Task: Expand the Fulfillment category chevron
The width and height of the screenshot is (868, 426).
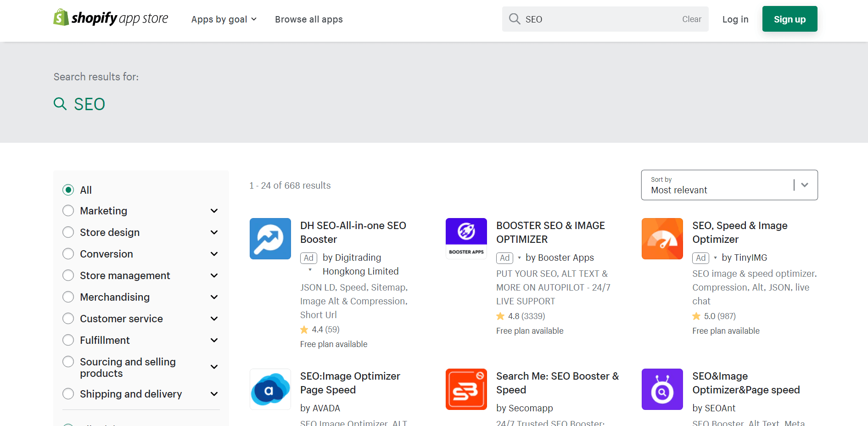Action: [x=214, y=340]
